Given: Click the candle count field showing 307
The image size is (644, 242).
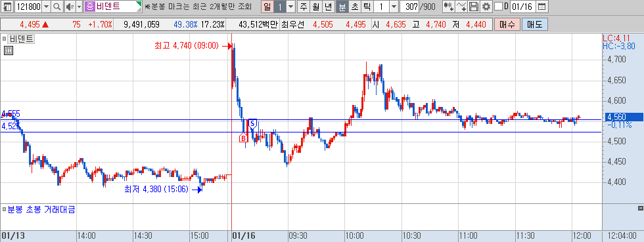Looking at the screenshot, I should pos(409,7).
